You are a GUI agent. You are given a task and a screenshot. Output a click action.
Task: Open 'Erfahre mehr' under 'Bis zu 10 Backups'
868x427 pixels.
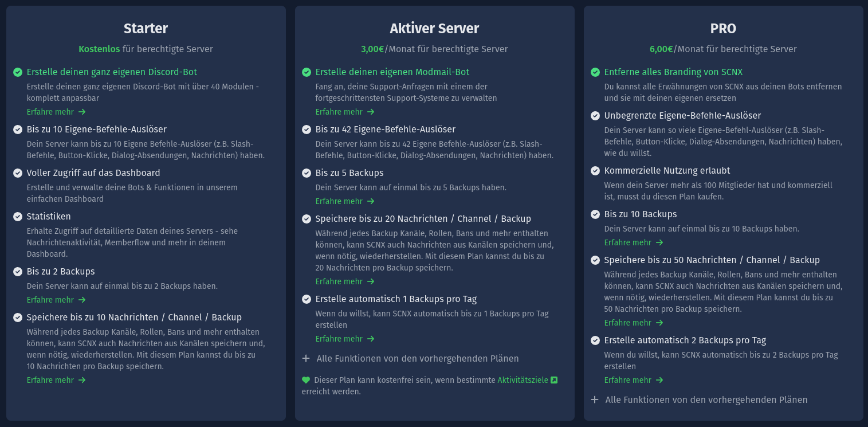pos(634,242)
